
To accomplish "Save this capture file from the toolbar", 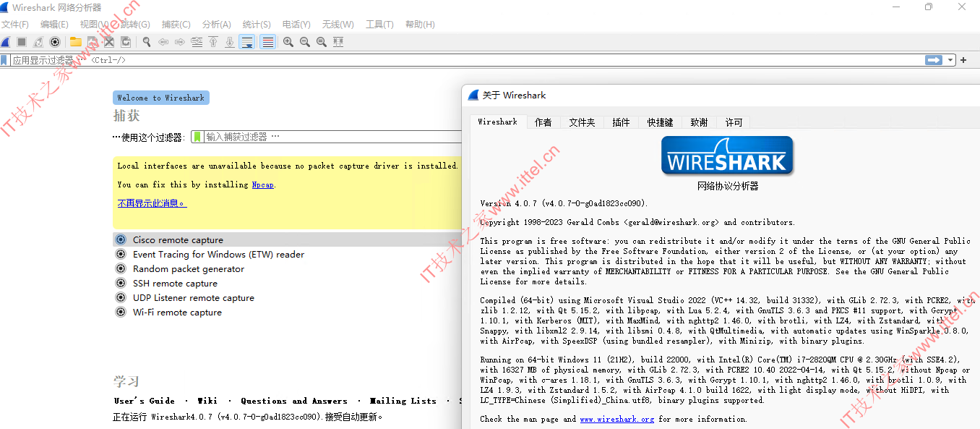I will coord(93,42).
